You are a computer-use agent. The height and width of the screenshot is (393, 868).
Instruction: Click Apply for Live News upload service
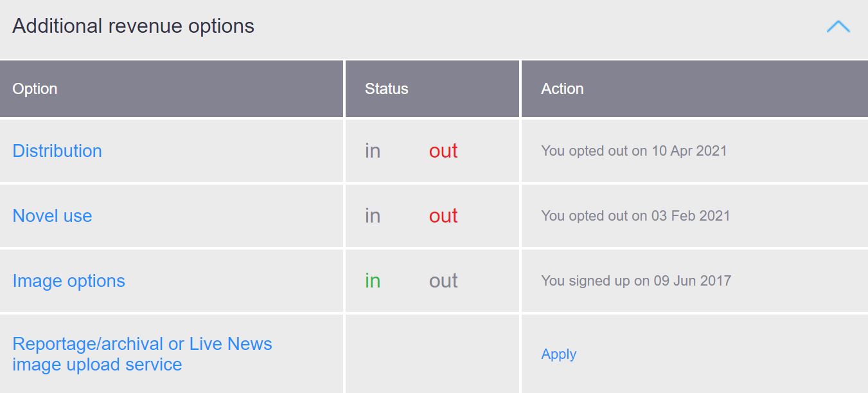[558, 354]
